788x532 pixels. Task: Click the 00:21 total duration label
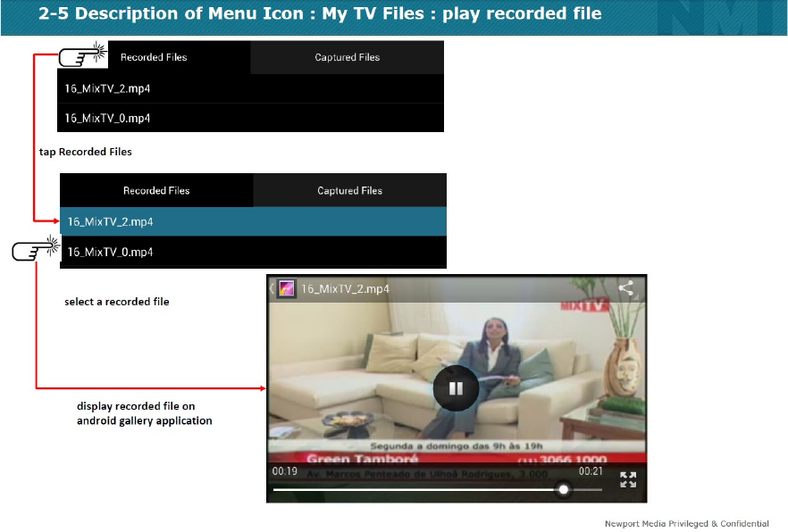coord(591,471)
